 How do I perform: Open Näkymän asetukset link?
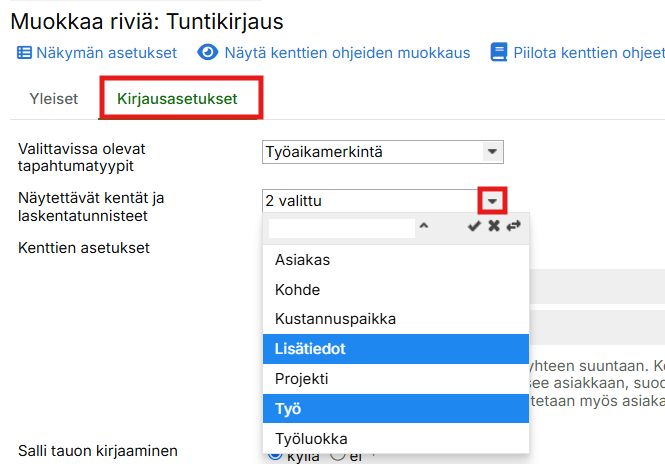(106, 53)
